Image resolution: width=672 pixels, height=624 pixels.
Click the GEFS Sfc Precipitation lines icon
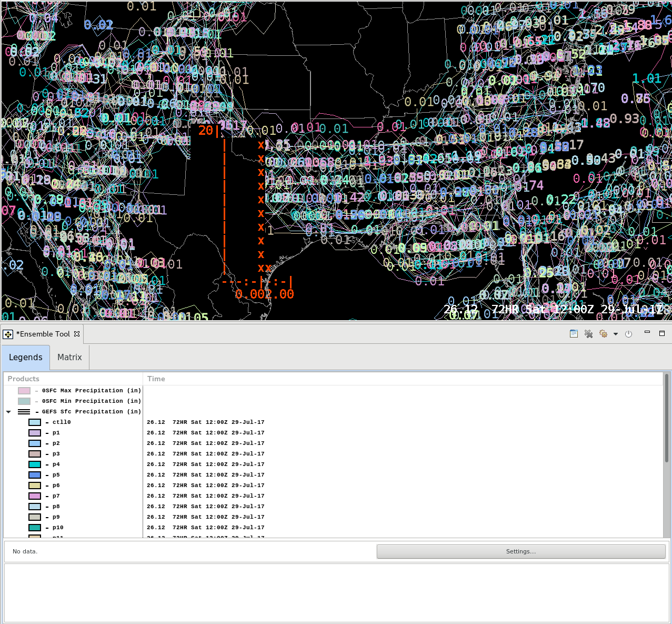[24, 412]
